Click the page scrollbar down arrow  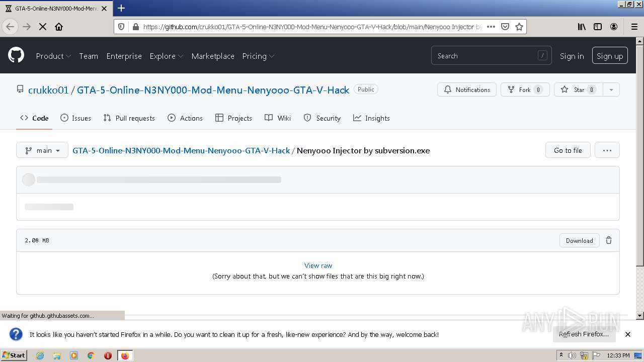[640, 316]
